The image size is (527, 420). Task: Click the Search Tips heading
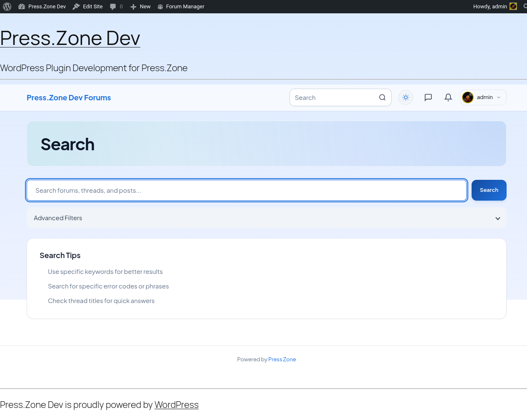coord(60,256)
